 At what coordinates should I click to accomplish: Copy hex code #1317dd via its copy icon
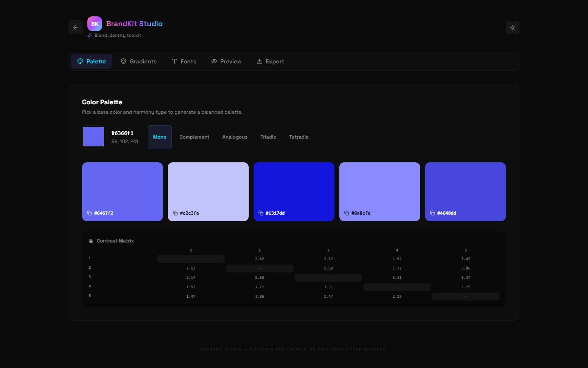[x=261, y=213]
